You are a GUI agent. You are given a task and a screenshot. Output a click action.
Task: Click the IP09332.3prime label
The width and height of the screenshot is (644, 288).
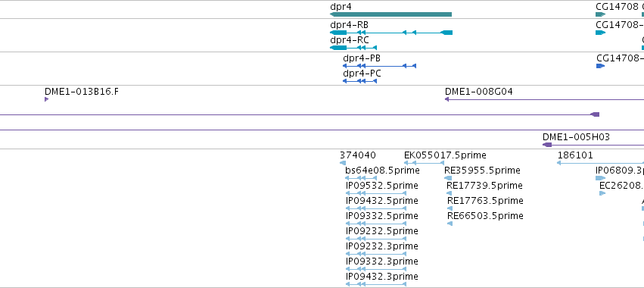382,261
